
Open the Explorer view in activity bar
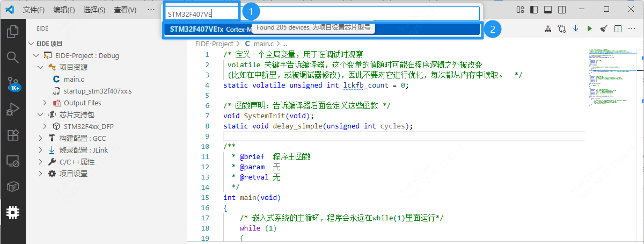coord(12,32)
